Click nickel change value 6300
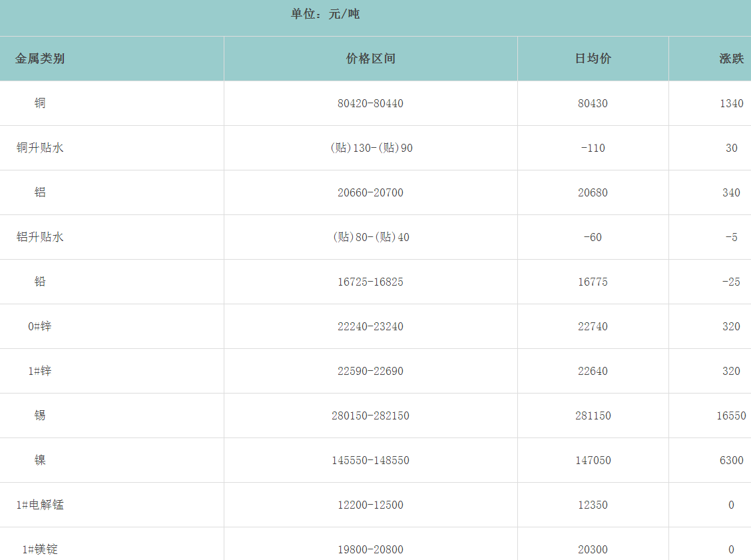 (731, 460)
